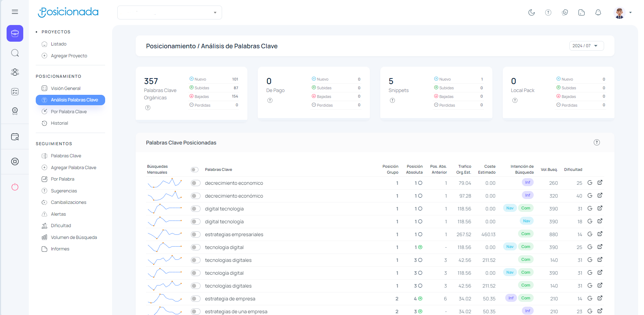This screenshot has height=315, width=644.
Task: Open Alertas link
Action: pyautogui.click(x=58, y=214)
